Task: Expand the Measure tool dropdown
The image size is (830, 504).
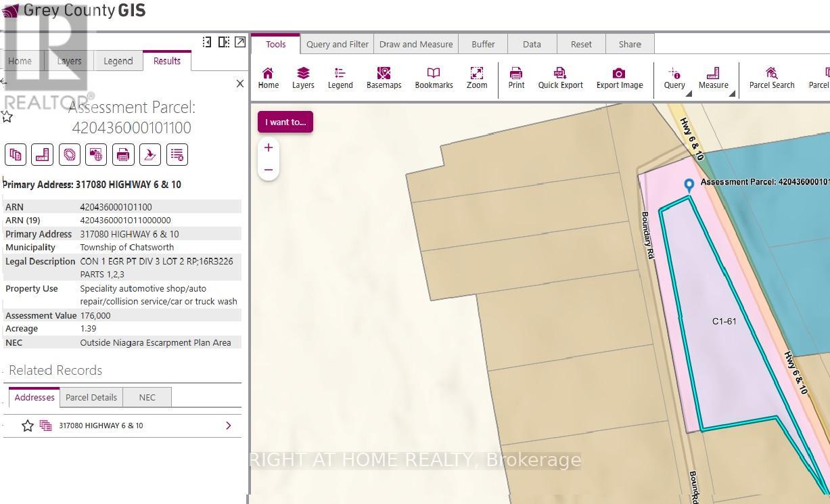Action: 732,94
